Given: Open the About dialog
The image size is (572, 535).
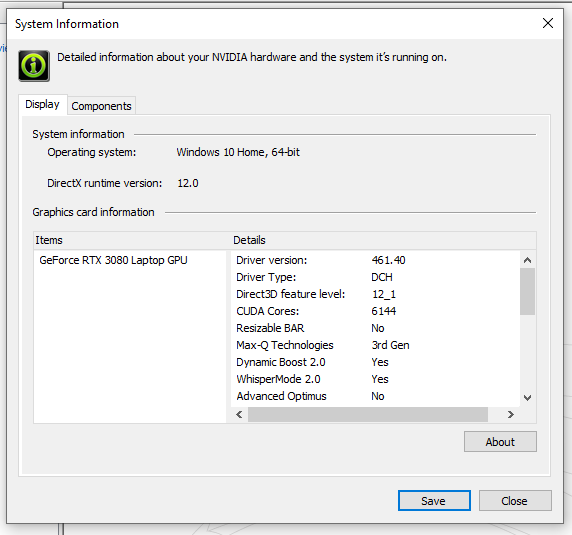Looking at the screenshot, I should point(500,442).
